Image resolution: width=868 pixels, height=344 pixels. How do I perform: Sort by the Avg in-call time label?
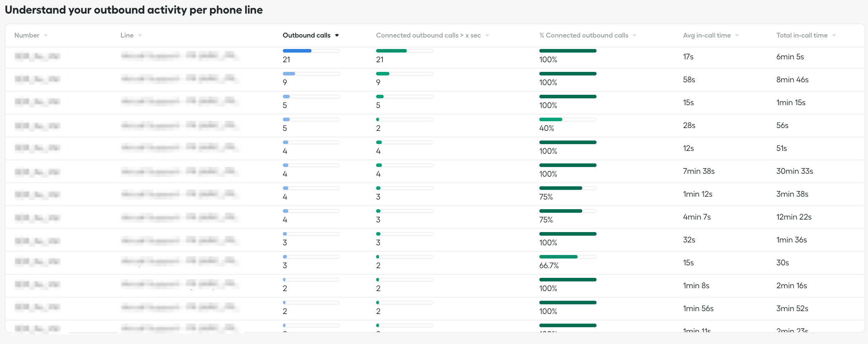(x=707, y=35)
